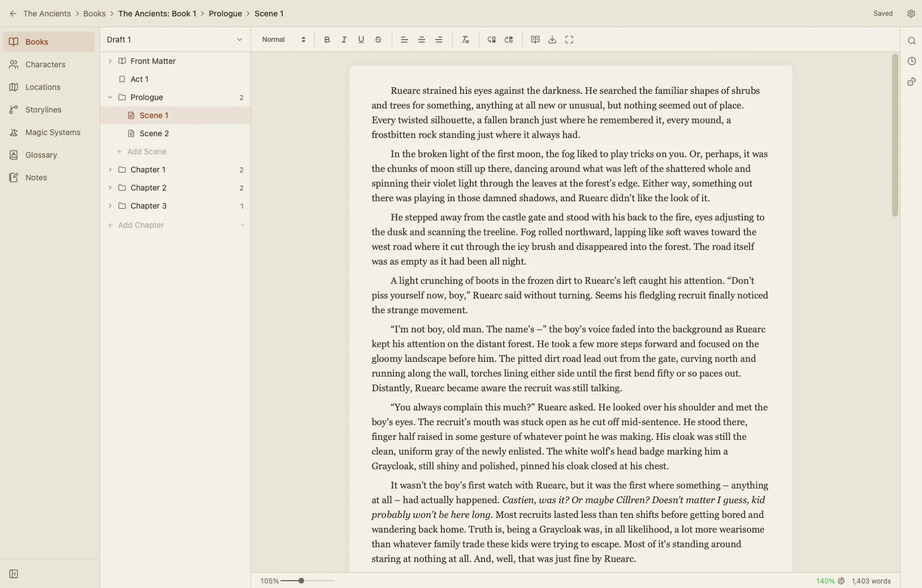Click The Ancients: Book 1 breadcrumb

point(157,14)
